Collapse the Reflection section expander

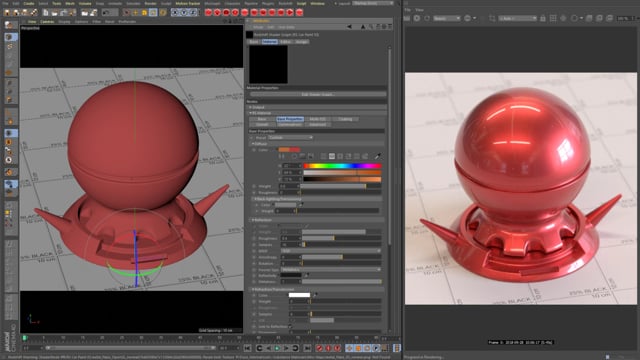pos(253,220)
